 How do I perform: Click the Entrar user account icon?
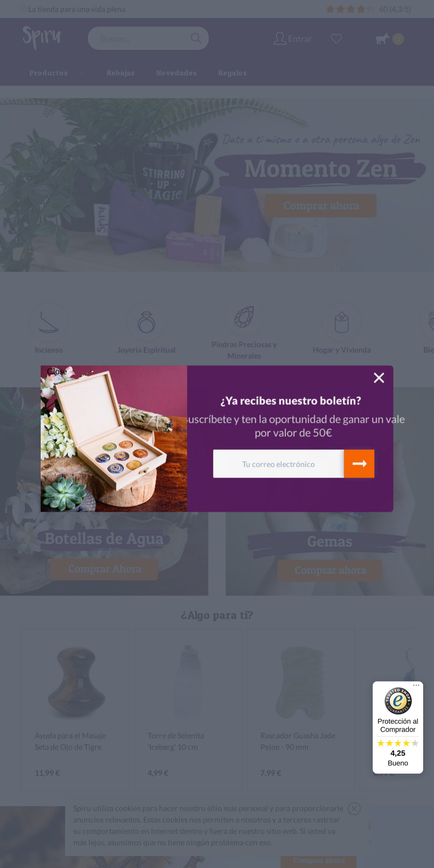[x=280, y=38]
